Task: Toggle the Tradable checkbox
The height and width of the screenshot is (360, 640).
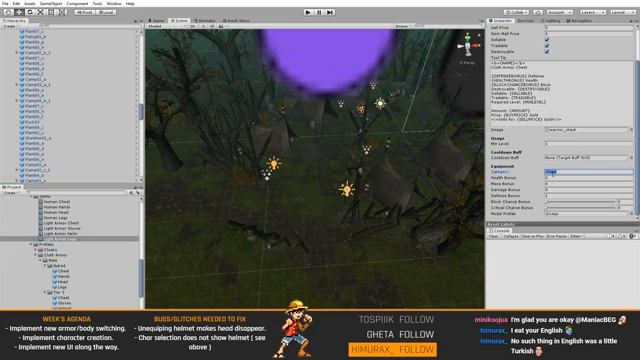Action: point(547,46)
